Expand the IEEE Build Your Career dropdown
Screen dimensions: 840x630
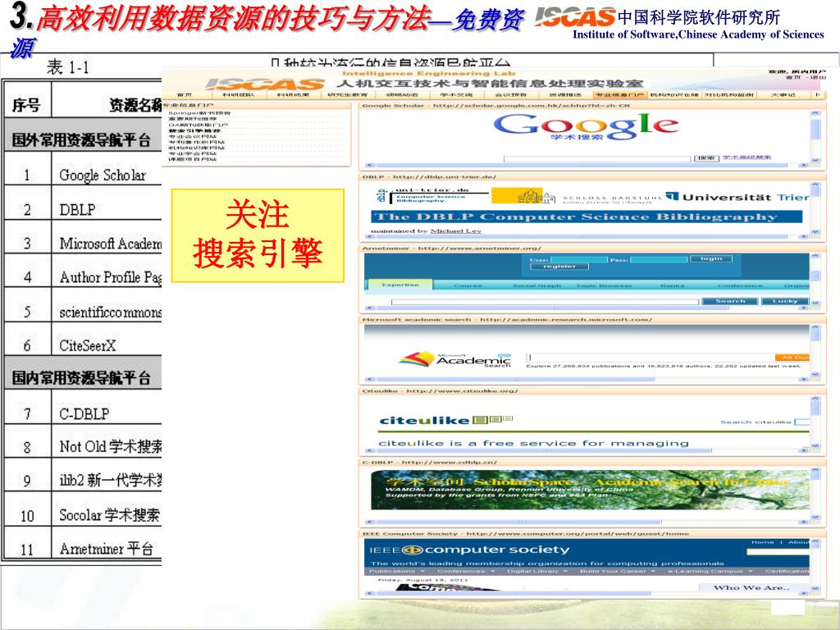[x=617, y=572]
